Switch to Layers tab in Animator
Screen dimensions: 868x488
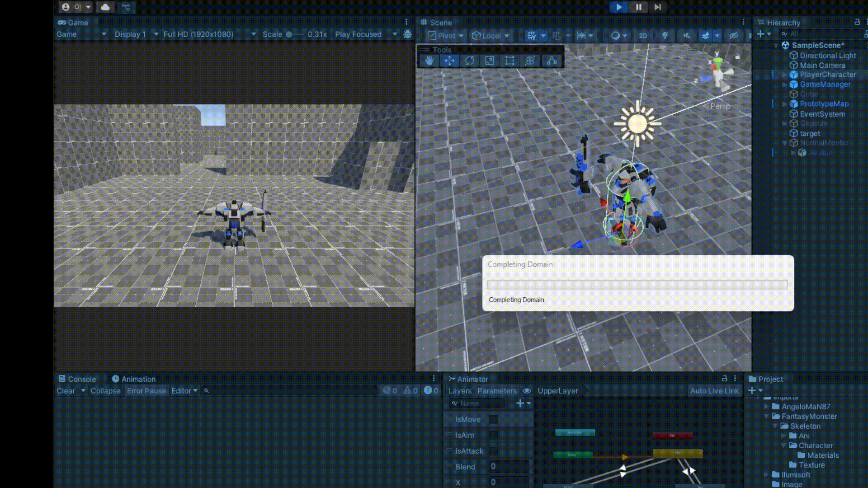pos(459,391)
